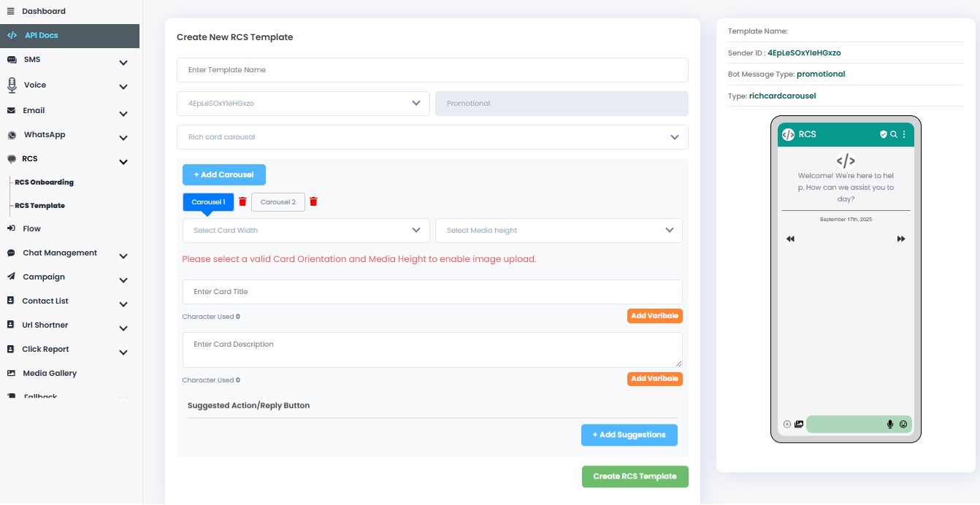980x505 pixels.
Task: Collapse the SMS menu in the sidebar
Action: pyautogui.click(x=123, y=63)
